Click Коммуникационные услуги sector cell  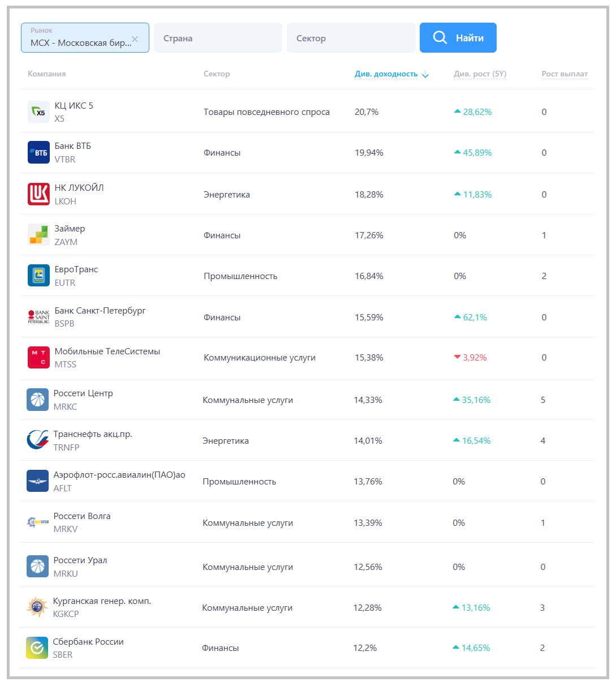[x=260, y=358]
